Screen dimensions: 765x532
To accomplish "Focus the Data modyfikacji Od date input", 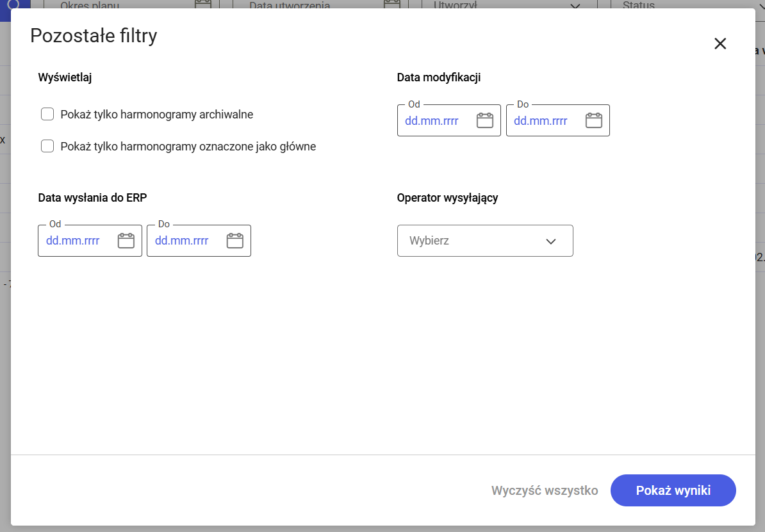I will click(x=431, y=120).
